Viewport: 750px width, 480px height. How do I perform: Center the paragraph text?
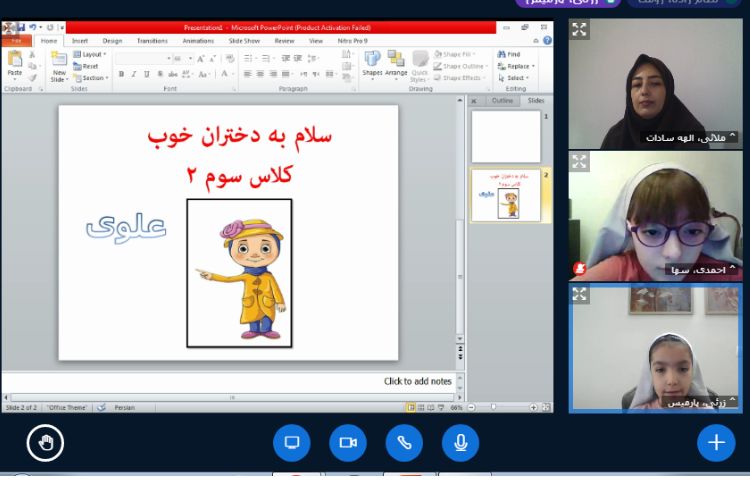coord(260,74)
